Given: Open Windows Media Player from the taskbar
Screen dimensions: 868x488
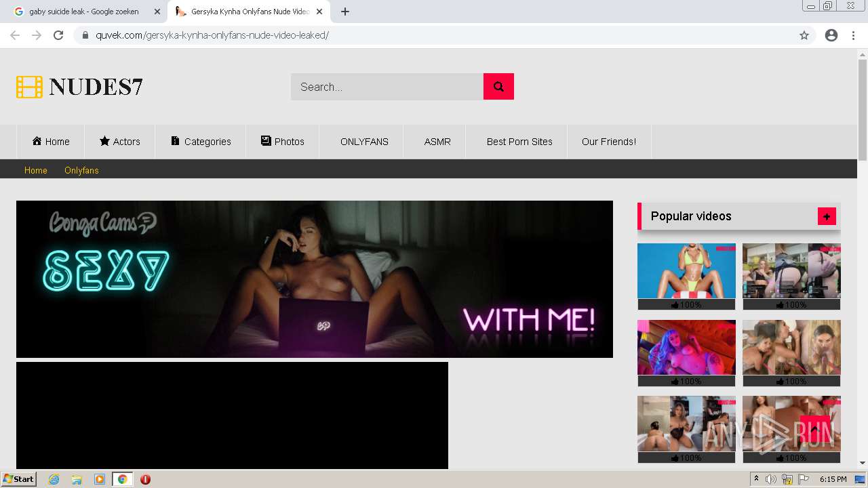Looking at the screenshot, I should (100, 479).
